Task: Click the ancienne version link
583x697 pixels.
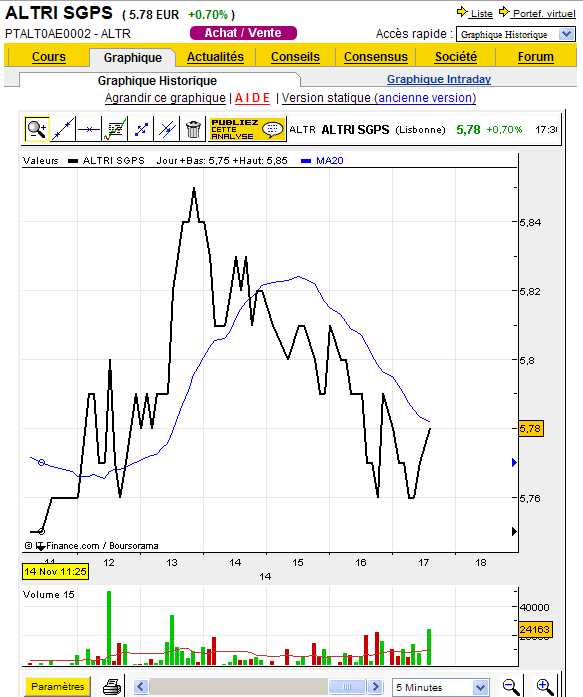Action: (425, 98)
